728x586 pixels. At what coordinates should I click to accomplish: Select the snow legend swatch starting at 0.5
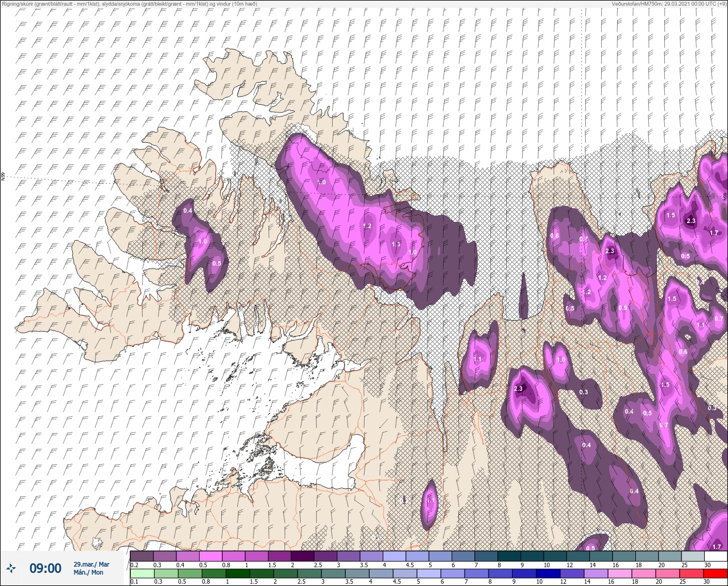(210, 556)
